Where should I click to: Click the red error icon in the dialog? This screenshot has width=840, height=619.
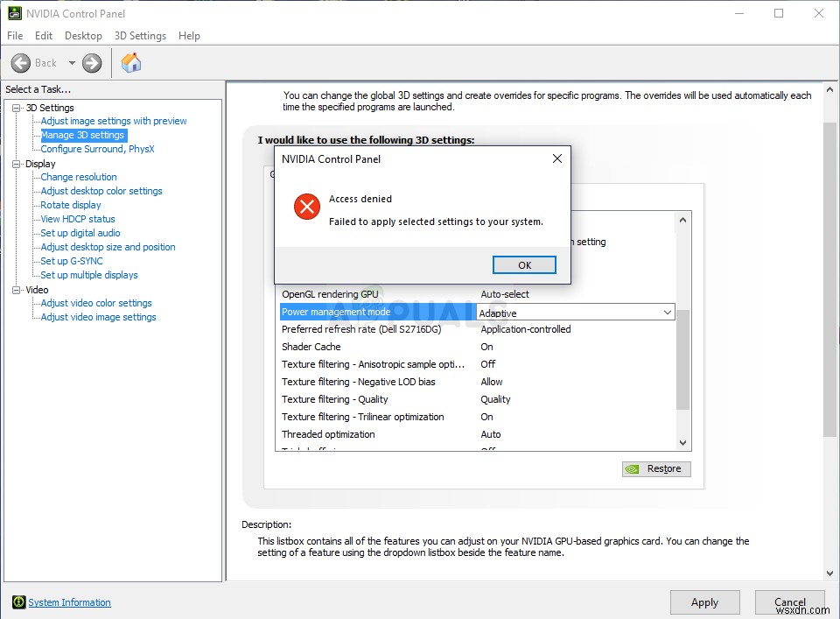[x=306, y=207]
